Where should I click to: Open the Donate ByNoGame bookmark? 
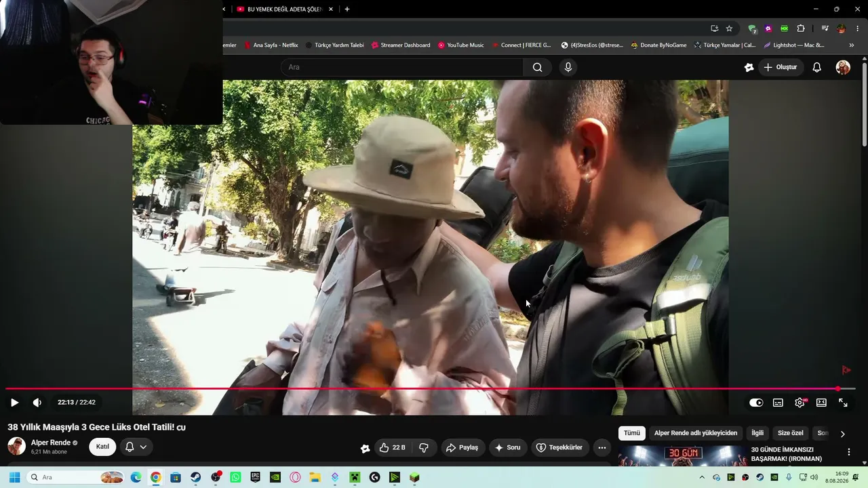click(658, 45)
